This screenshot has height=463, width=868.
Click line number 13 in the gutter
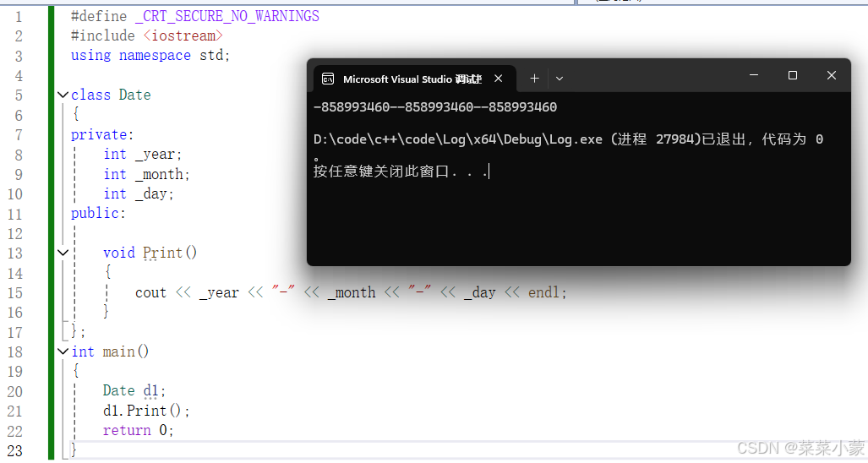point(15,253)
